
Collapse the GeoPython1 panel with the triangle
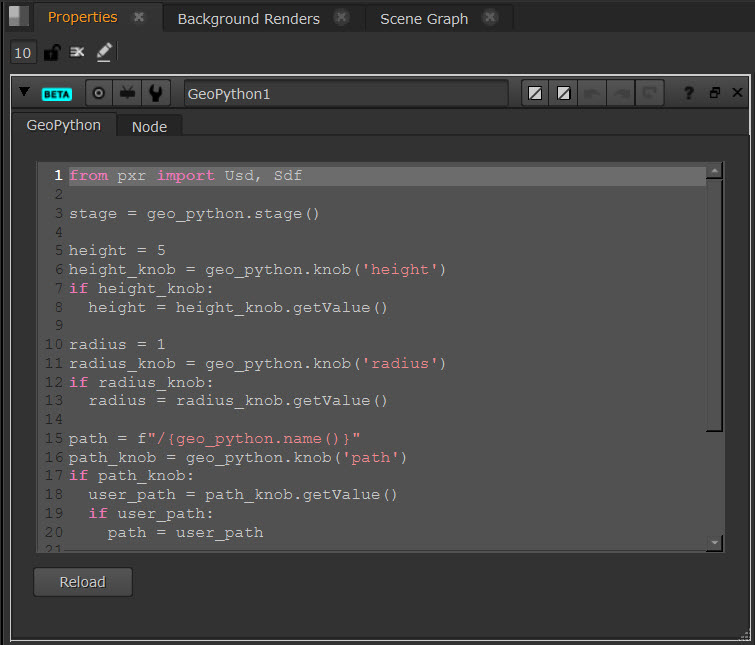point(24,92)
